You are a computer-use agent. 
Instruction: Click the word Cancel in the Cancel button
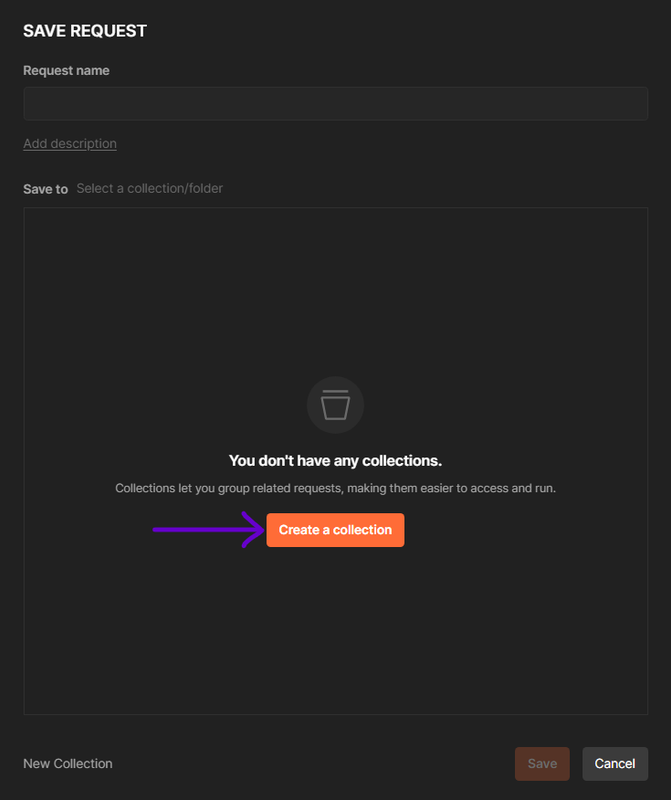615,763
